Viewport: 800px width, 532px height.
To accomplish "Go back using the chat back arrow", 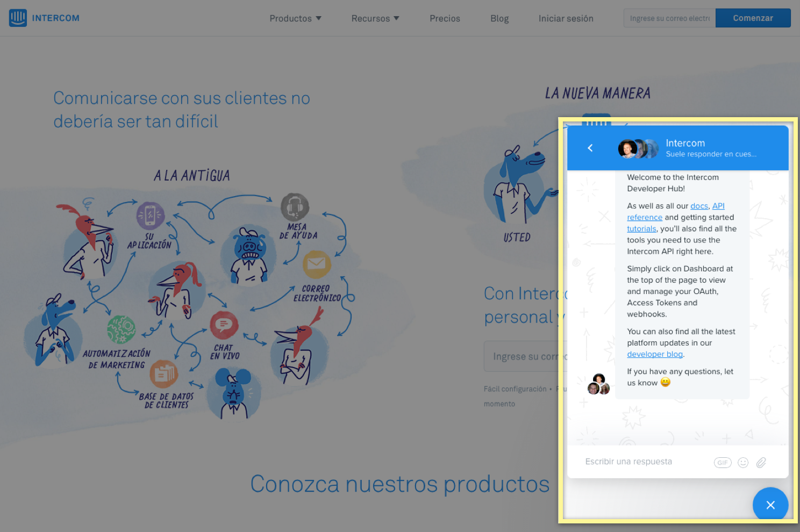I will [x=590, y=148].
